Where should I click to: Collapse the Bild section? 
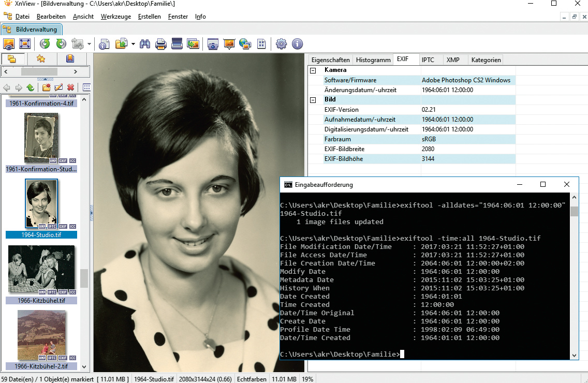click(312, 100)
